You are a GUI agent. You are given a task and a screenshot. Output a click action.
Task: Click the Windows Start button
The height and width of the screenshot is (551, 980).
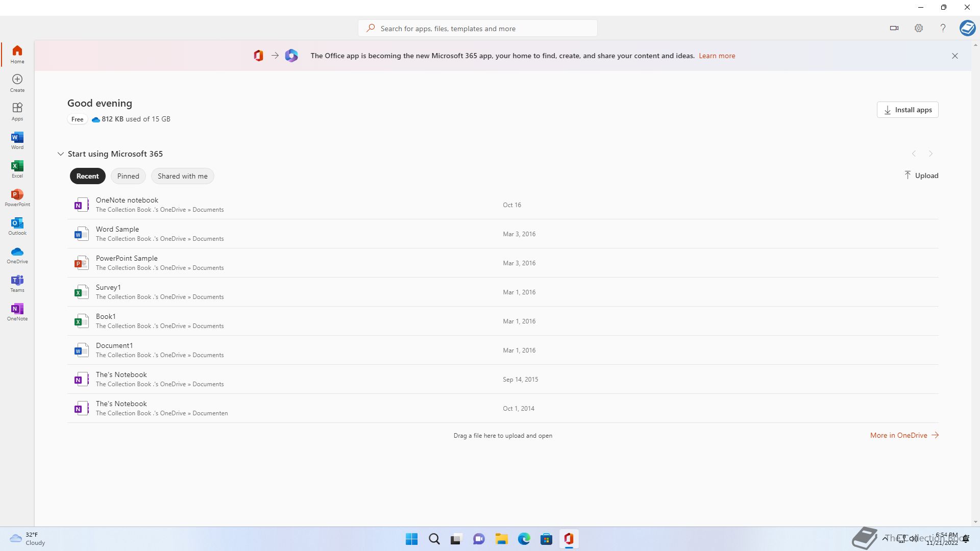pyautogui.click(x=411, y=539)
